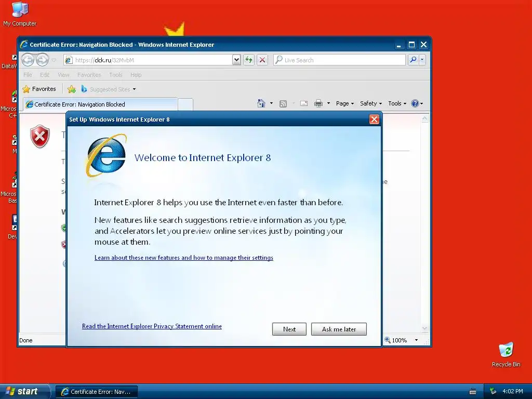Image resolution: width=532 pixels, height=399 pixels.
Task: Click the Certificate Error taskbar button
Action: click(97, 392)
